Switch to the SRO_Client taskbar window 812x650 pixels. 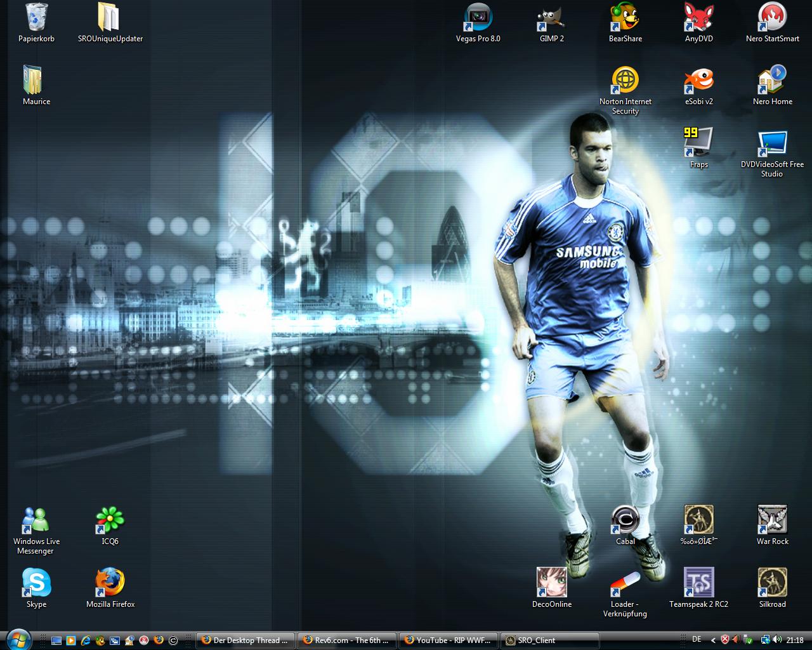550,640
